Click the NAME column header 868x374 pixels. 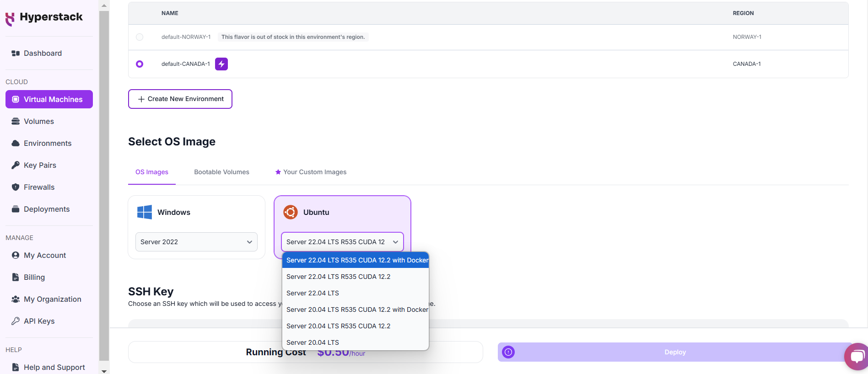[170, 13]
